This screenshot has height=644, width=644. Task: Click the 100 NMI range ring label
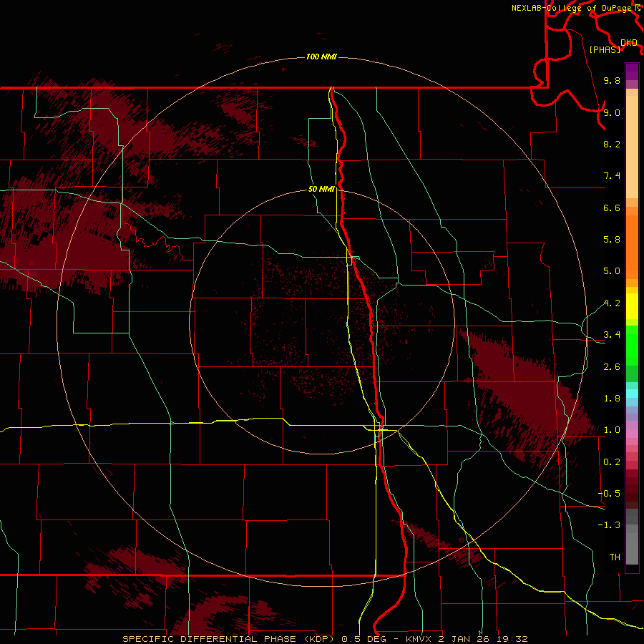coord(321,57)
